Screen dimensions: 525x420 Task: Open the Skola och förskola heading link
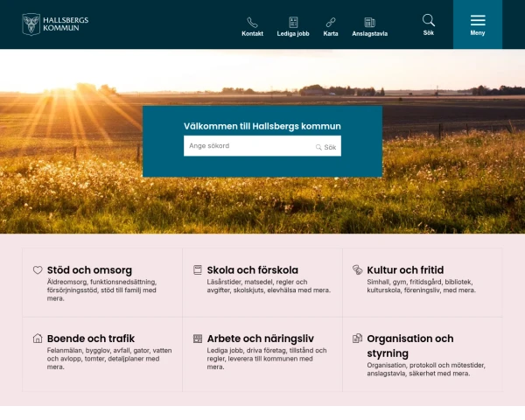[253, 270]
